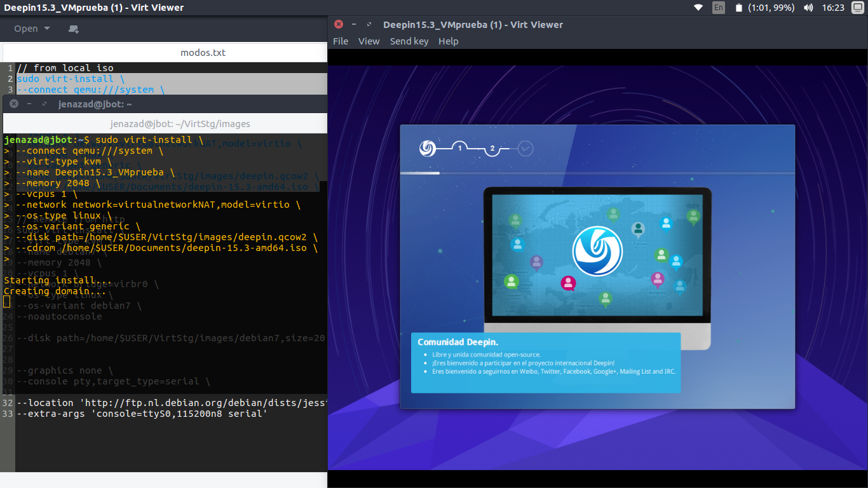
Task: Create a new document in gedit
Action: pos(74,29)
